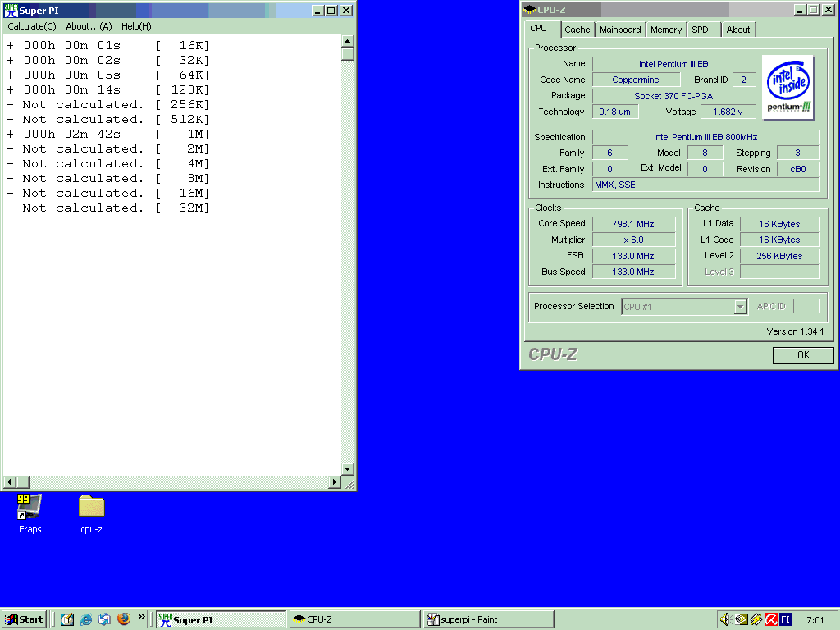
Task: Click the Code Name value 'Coppermine'
Action: [636, 80]
